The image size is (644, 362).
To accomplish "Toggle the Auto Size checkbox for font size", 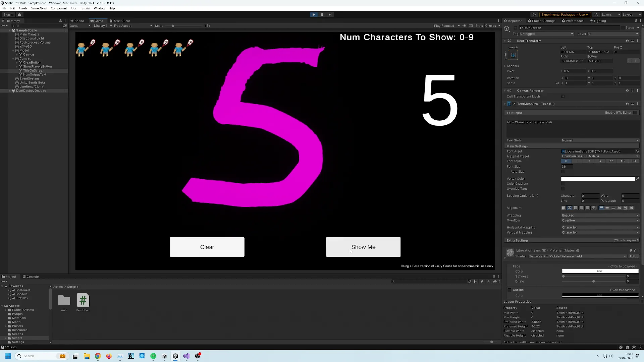I will click(x=563, y=172).
